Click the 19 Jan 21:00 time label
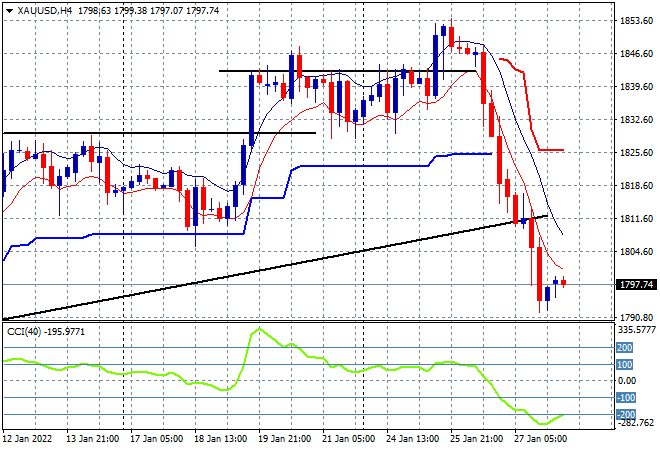The width and height of the screenshot is (660, 450). click(285, 439)
